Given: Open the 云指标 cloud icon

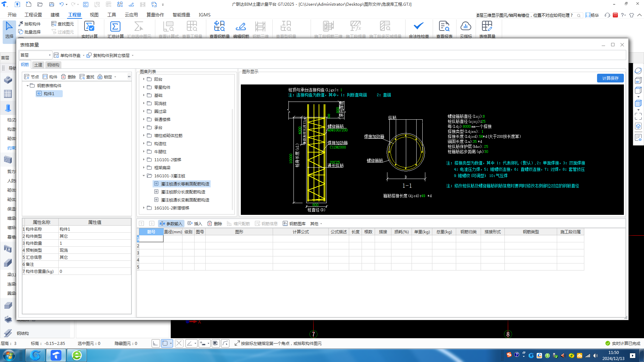Looking at the screenshot, I should [466, 26].
